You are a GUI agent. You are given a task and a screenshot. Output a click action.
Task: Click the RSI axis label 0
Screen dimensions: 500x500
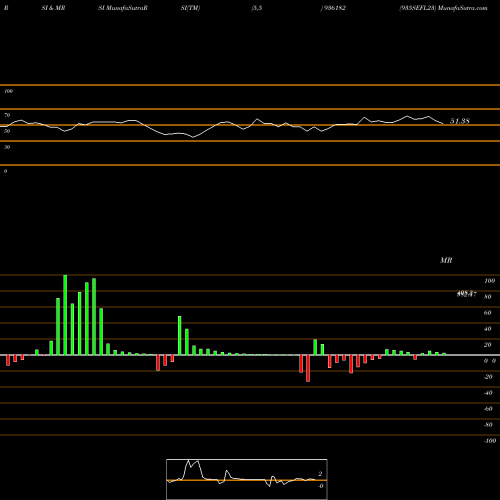5,171
